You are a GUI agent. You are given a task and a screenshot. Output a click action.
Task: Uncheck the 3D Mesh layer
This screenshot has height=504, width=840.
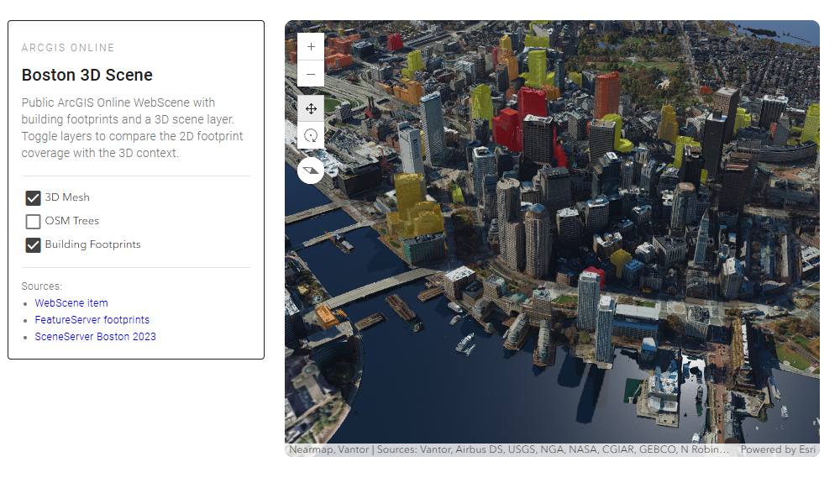coord(33,197)
